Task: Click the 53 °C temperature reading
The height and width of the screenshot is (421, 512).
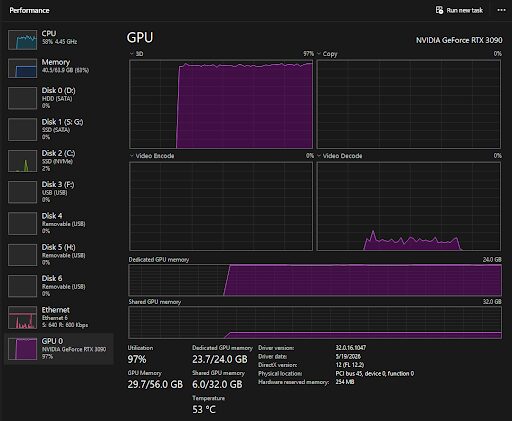Action: pos(204,409)
